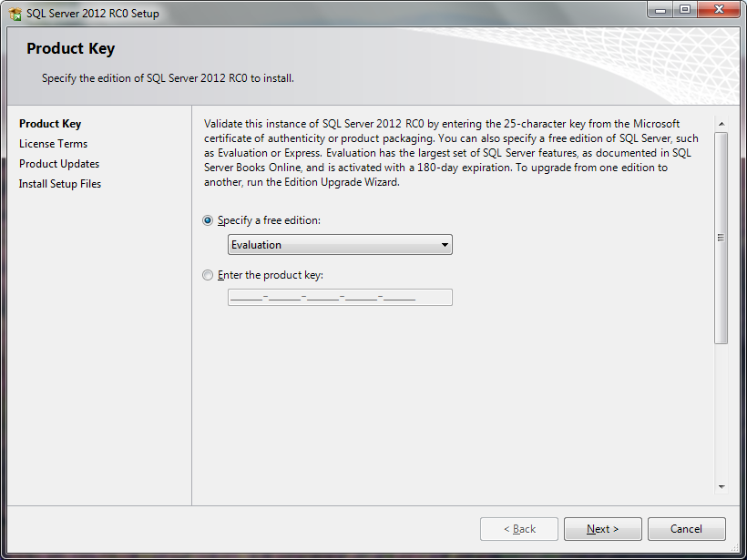Click the 'SQL Server 2012 RC0 Setup' title text

point(93,14)
